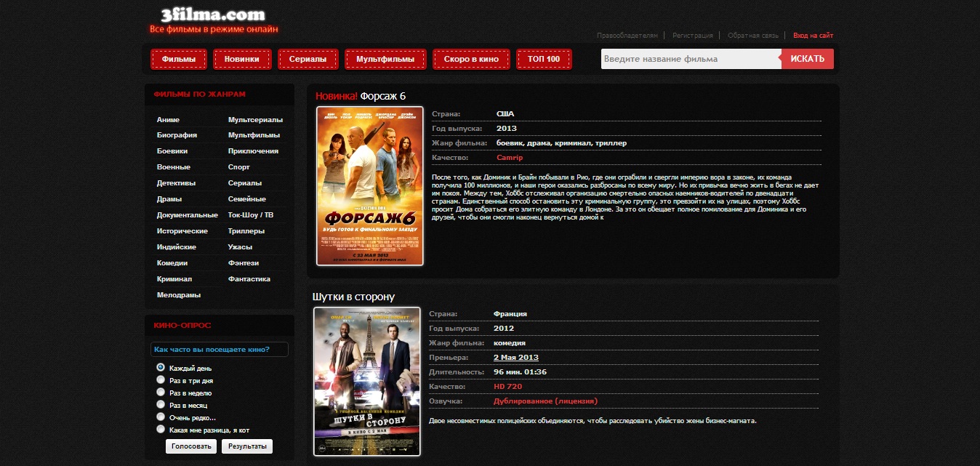980x466 pixels.
Task: Choose 'Раз в неделю' in the poll
Action: [x=161, y=393]
